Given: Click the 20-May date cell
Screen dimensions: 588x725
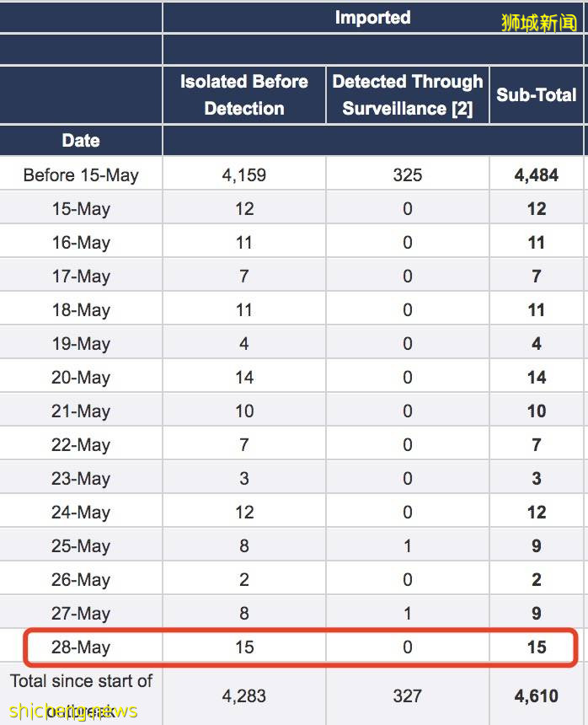Looking at the screenshot, I should (x=81, y=378).
